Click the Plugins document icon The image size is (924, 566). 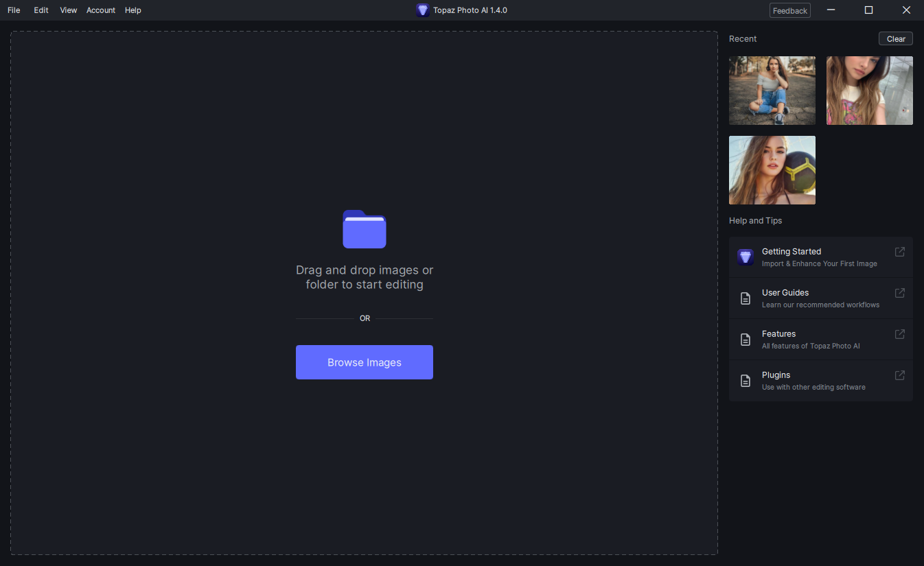click(x=746, y=381)
